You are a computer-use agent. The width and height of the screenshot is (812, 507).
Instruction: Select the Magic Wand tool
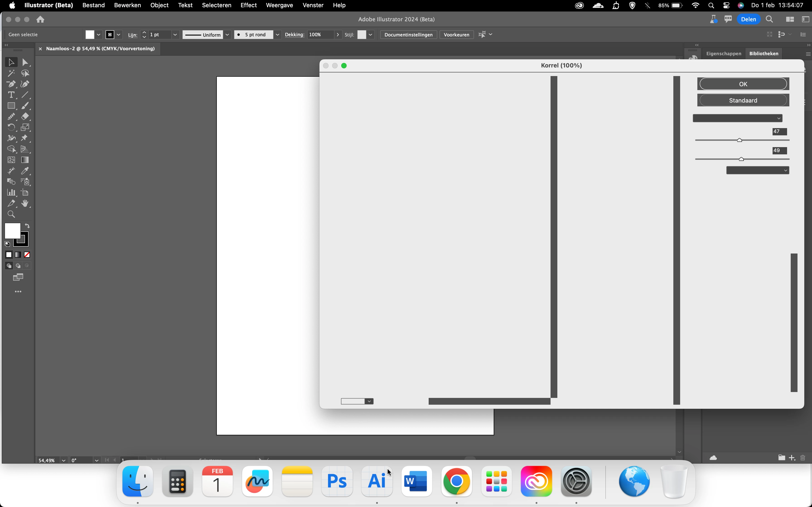point(11,73)
